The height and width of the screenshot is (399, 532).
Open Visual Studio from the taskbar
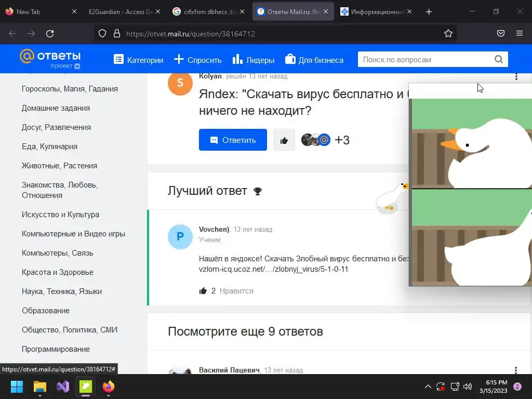click(x=63, y=387)
